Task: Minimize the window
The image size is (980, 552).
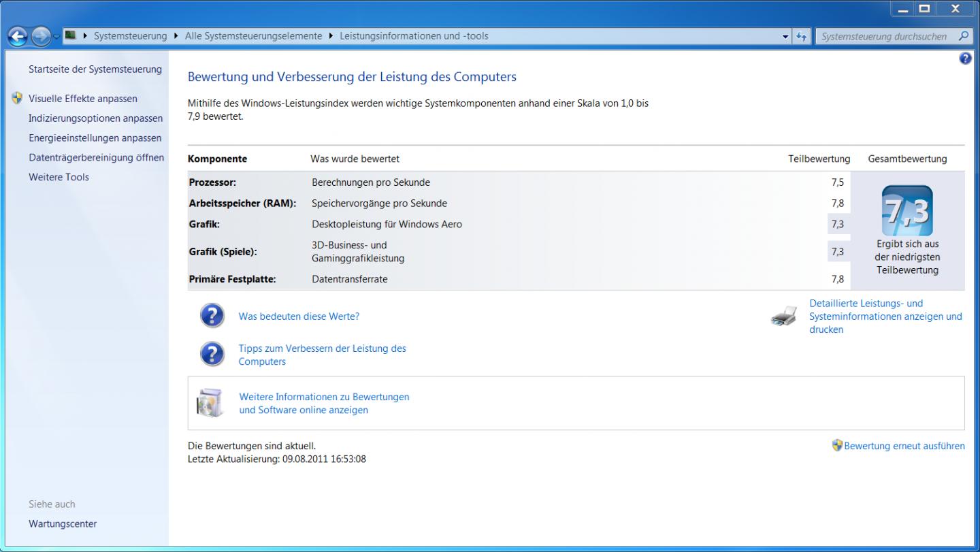Action: (x=902, y=9)
